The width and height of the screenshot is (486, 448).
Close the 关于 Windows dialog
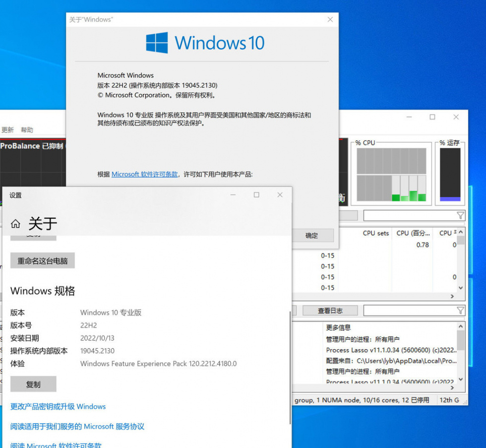coord(330,19)
